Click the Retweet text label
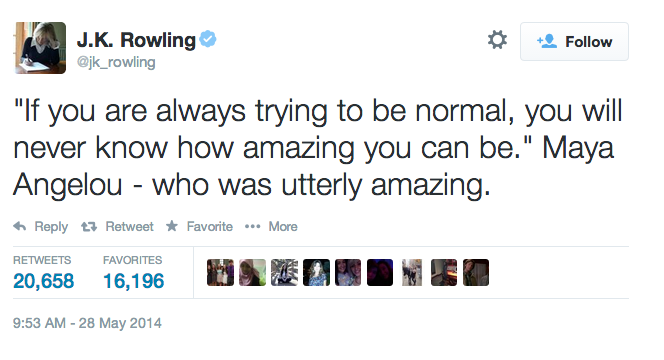 [130, 227]
